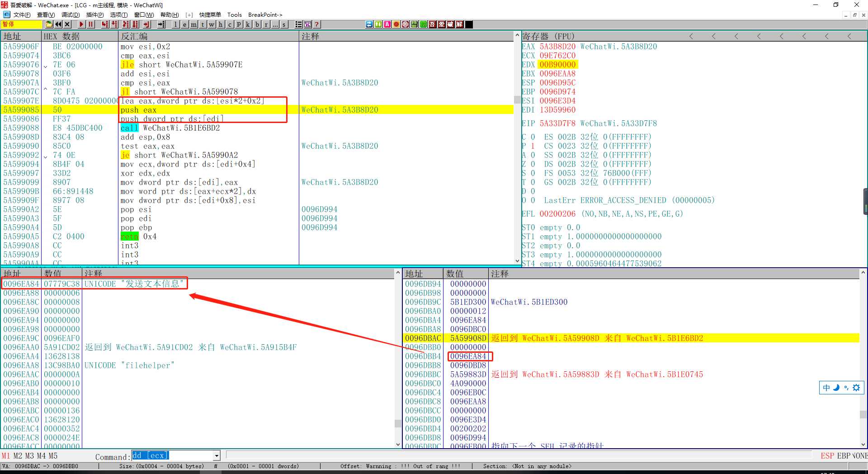Click the '吾' toolbar icon
The height and width of the screenshot is (474, 868).
click(432, 24)
